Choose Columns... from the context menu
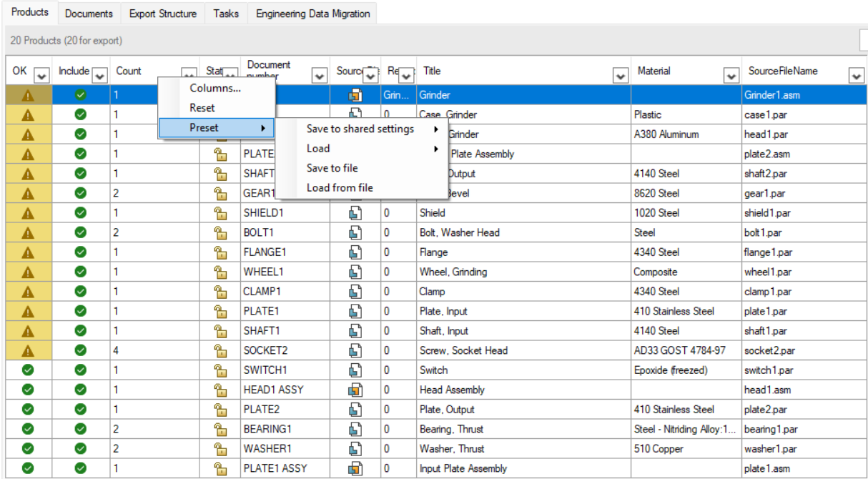 click(216, 88)
